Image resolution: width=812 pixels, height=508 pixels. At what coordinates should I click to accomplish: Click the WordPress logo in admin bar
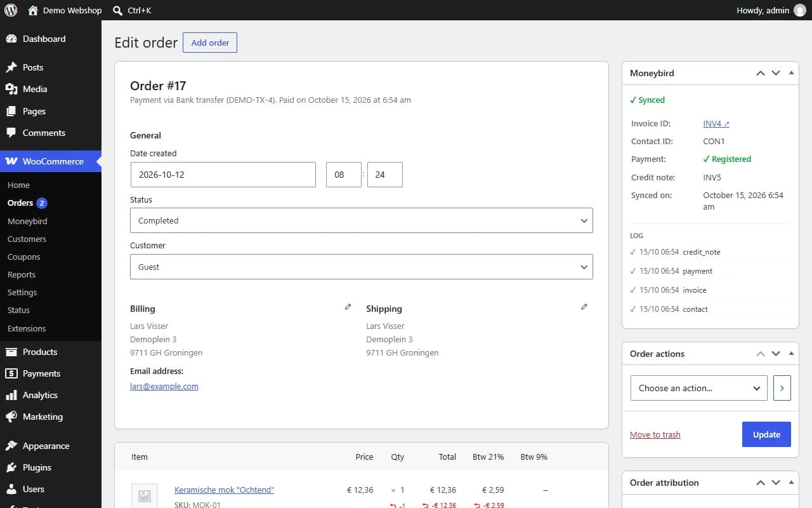[x=11, y=10]
